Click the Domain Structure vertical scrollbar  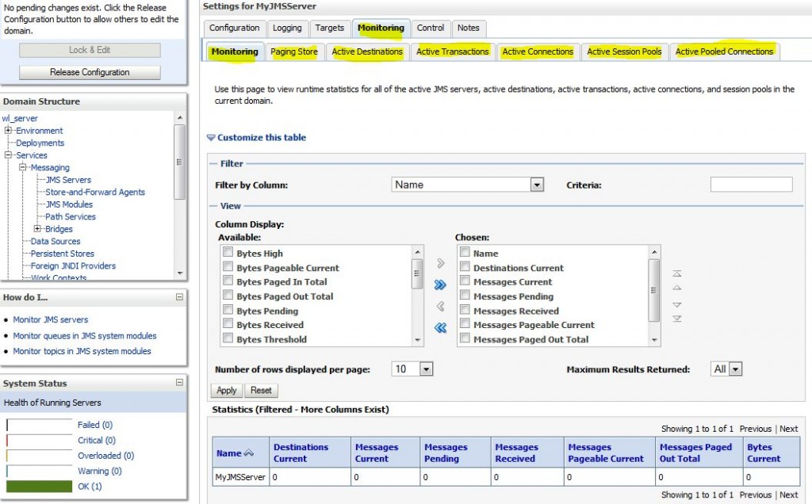click(x=180, y=196)
